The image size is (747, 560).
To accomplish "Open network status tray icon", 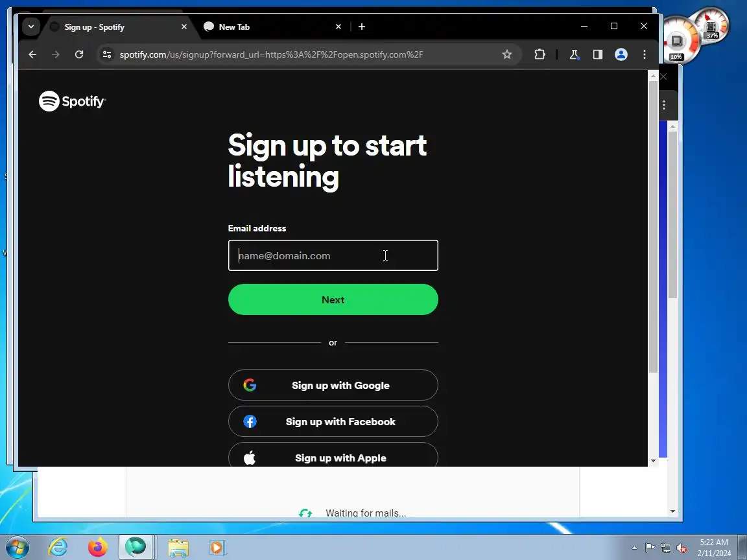I will point(665,548).
